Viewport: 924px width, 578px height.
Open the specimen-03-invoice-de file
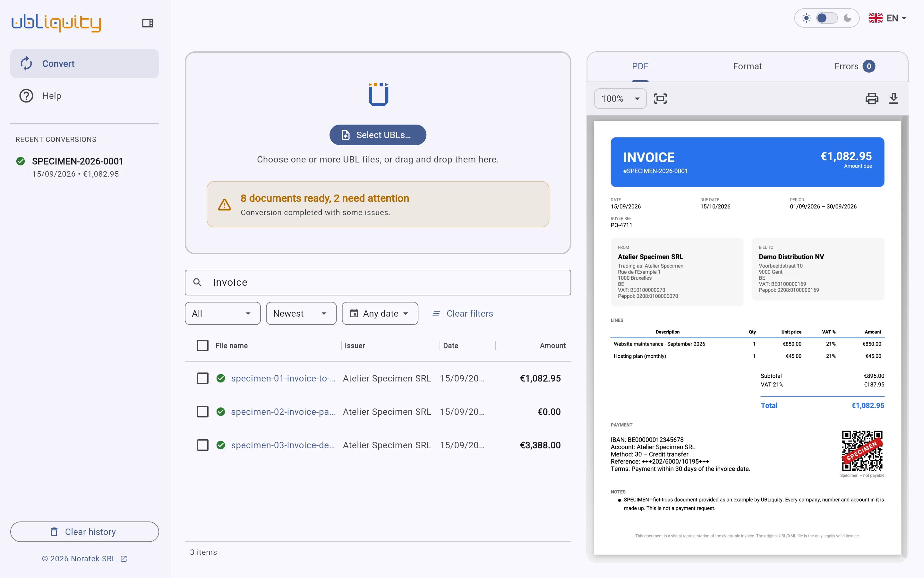(x=283, y=445)
